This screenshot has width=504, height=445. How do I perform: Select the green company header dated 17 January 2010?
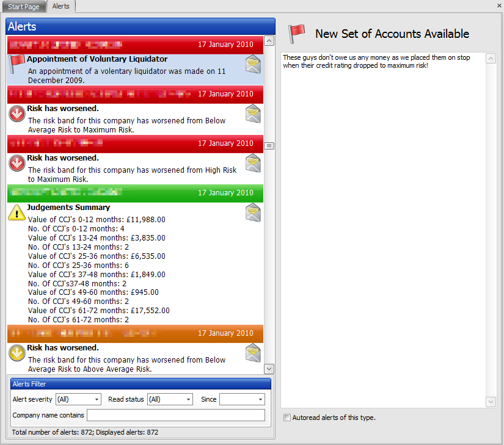135,193
